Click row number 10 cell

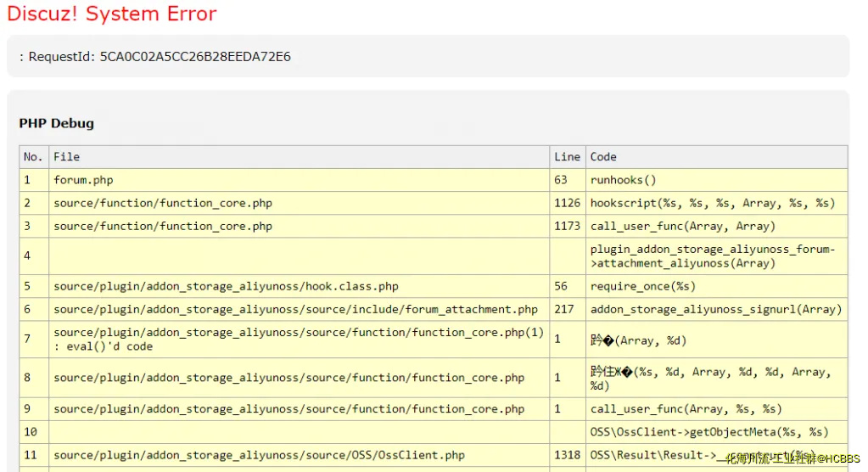(x=34, y=432)
